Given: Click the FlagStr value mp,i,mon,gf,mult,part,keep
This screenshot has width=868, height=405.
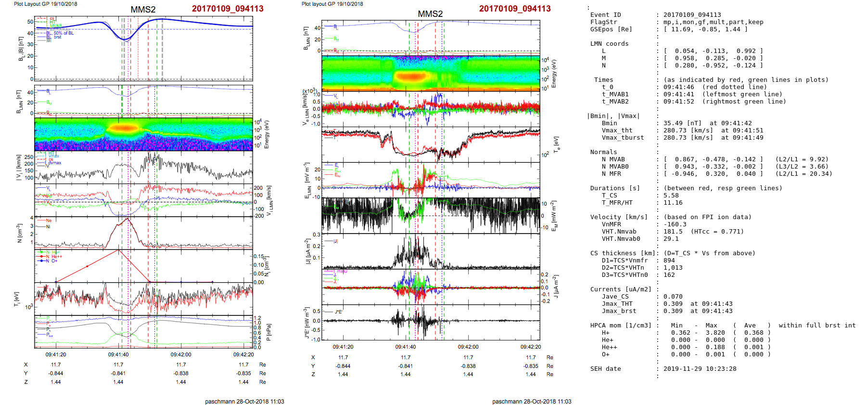Looking at the screenshot, I should 713,22.
